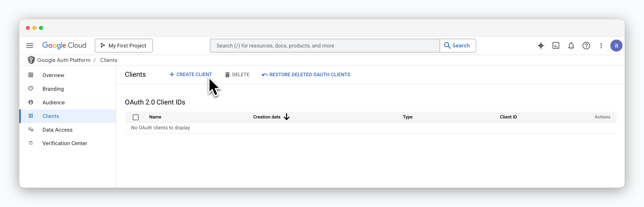Open notifications bell
This screenshot has height=207, width=644.
[571, 46]
